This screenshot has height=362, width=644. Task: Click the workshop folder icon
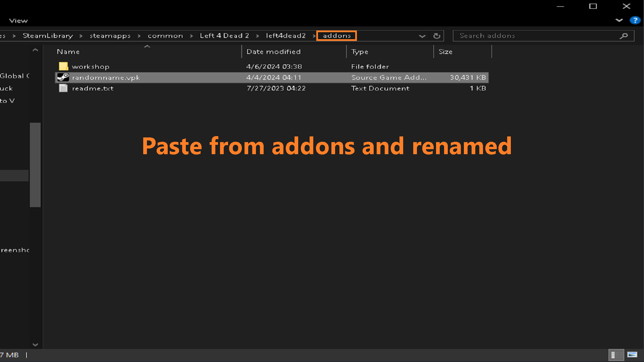[x=63, y=66]
